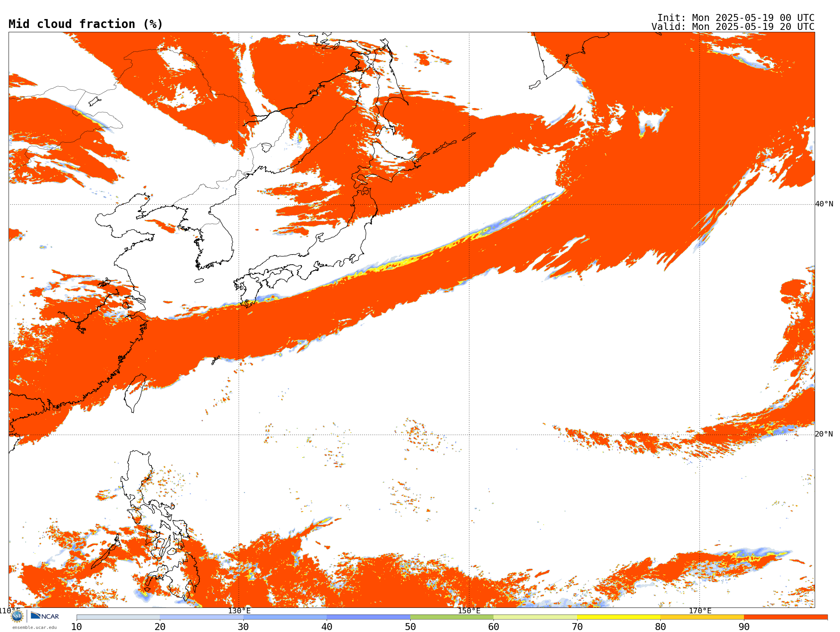Click the colorbar tick label 30
This screenshot has width=840, height=632.
pos(243,627)
